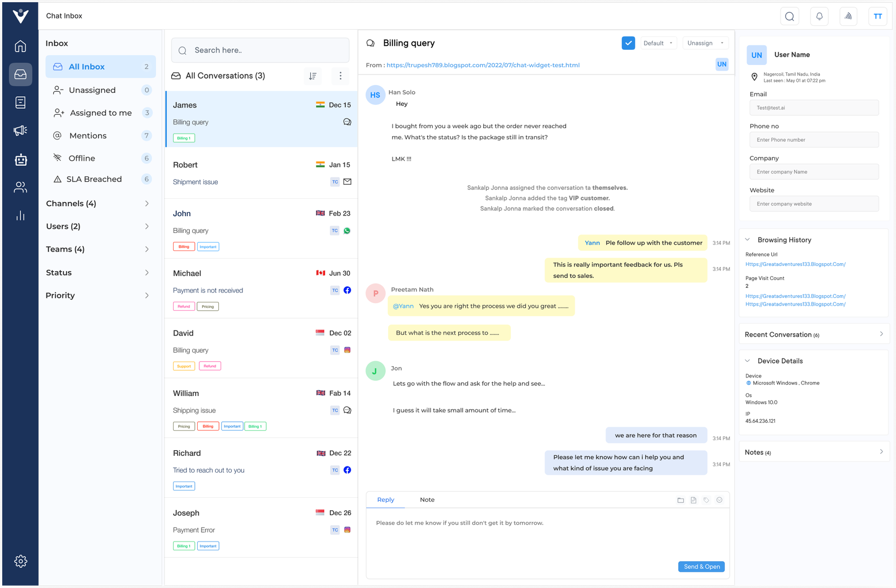The width and height of the screenshot is (896, 588).
Task: Toggle the blue resolve checkbox
Action: 628,43
